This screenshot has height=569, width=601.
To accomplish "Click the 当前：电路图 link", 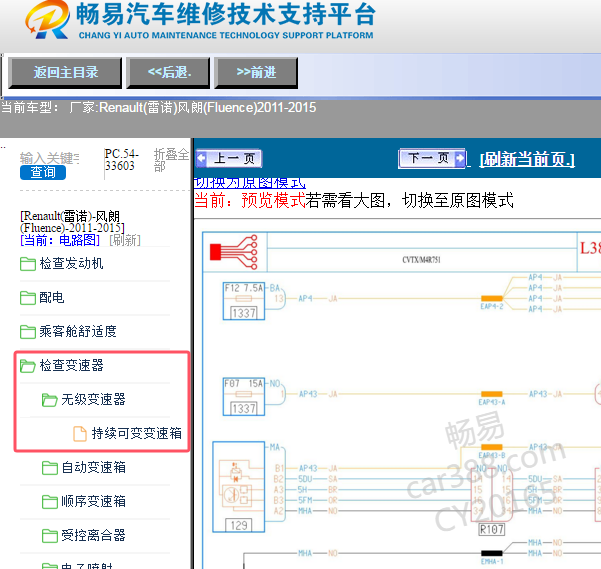I will click(x=60, y=241).
